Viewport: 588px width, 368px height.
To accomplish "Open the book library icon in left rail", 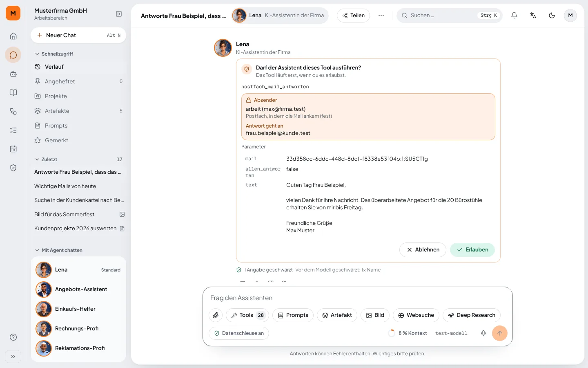I will pyautogui.click(x=13, y=92).
